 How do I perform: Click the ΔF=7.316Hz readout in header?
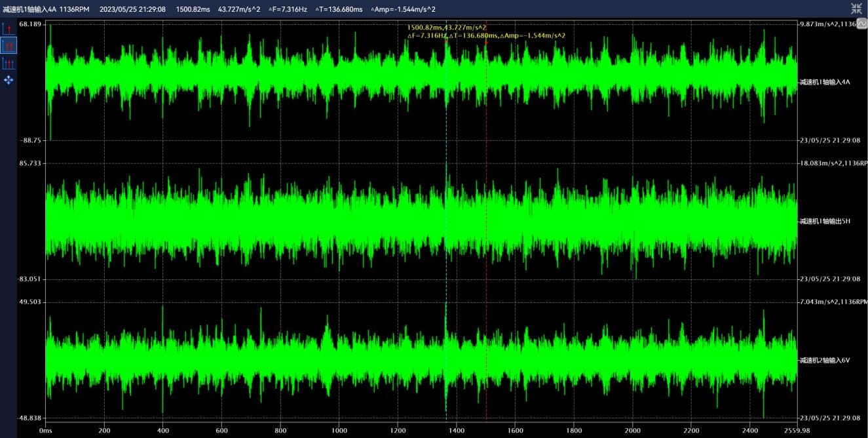pos(288,9)
